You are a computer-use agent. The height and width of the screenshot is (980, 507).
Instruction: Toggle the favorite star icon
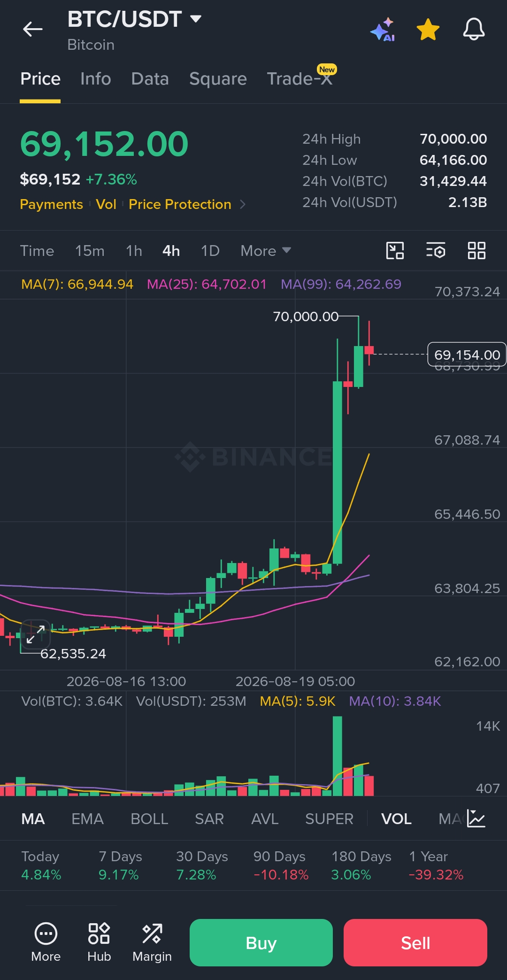428,30
